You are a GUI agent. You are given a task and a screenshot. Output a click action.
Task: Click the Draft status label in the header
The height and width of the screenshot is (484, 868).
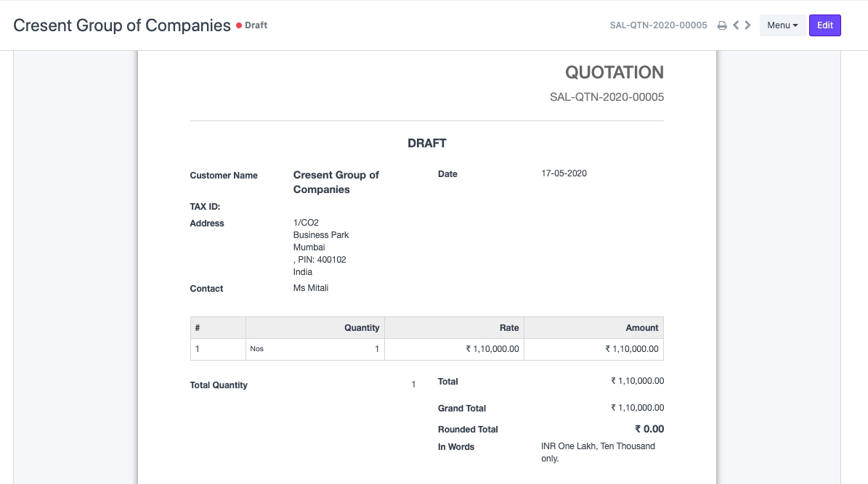[x=256, y=25]
